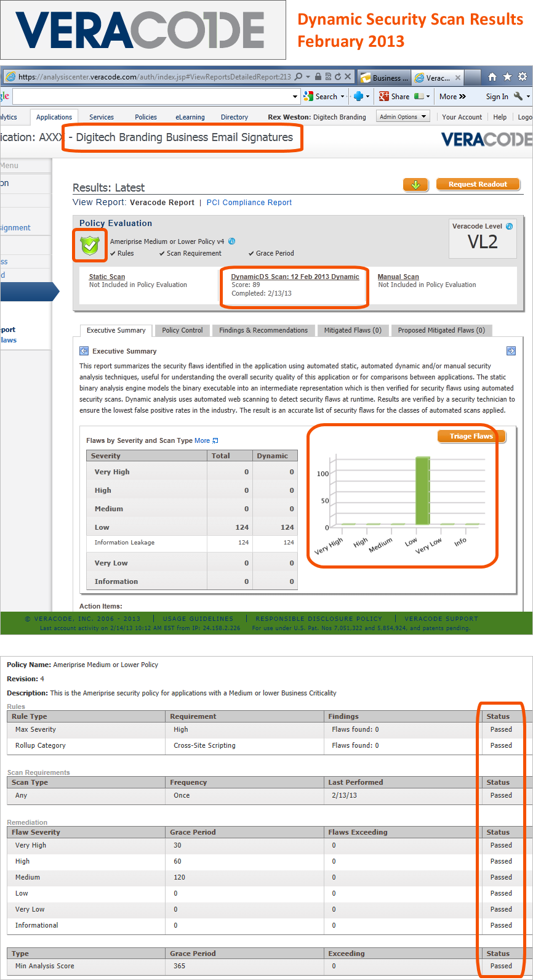The image size is (533, 980).
Task: Click the green toolbar icon after Share
Action: [x=420, y=97]
